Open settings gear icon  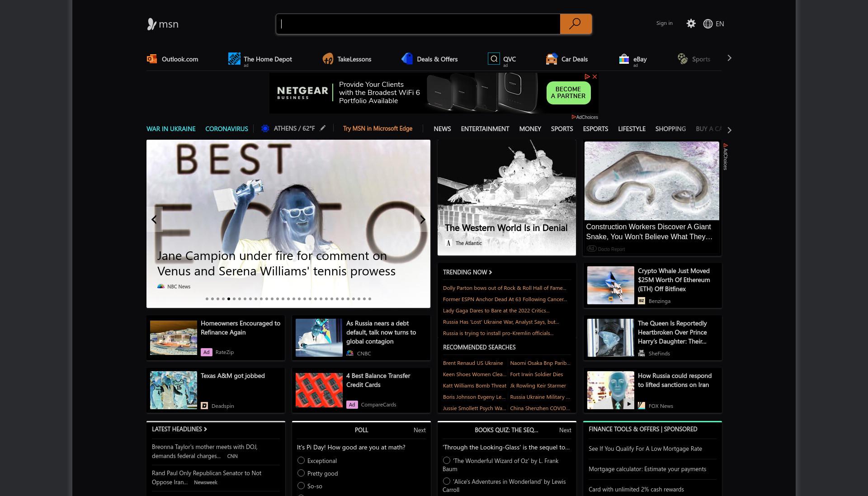click(x=691, y=24)
